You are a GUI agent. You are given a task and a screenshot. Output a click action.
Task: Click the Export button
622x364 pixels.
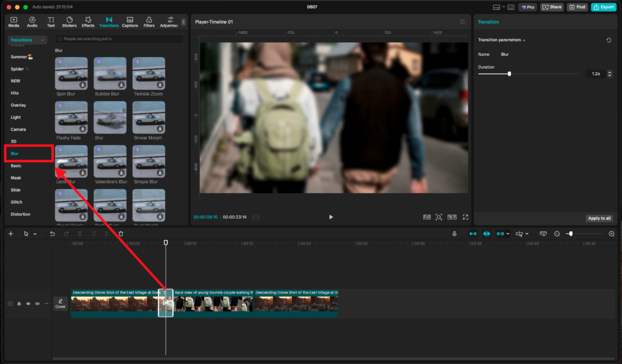click(604, 7)
